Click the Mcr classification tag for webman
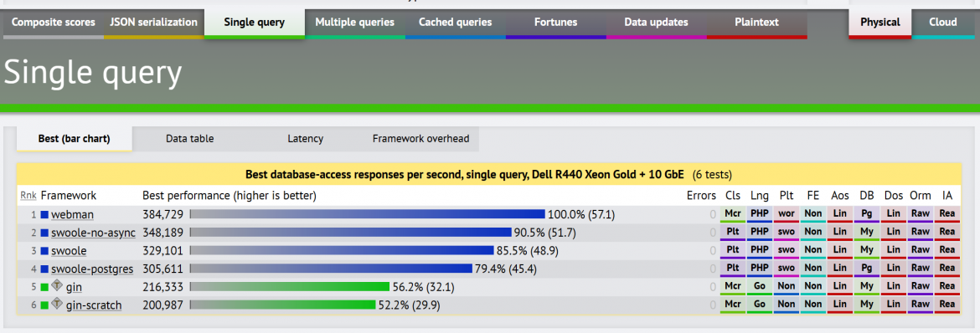Image resolution: width=980 pixels, height=333 pixels. coord(733,213)
